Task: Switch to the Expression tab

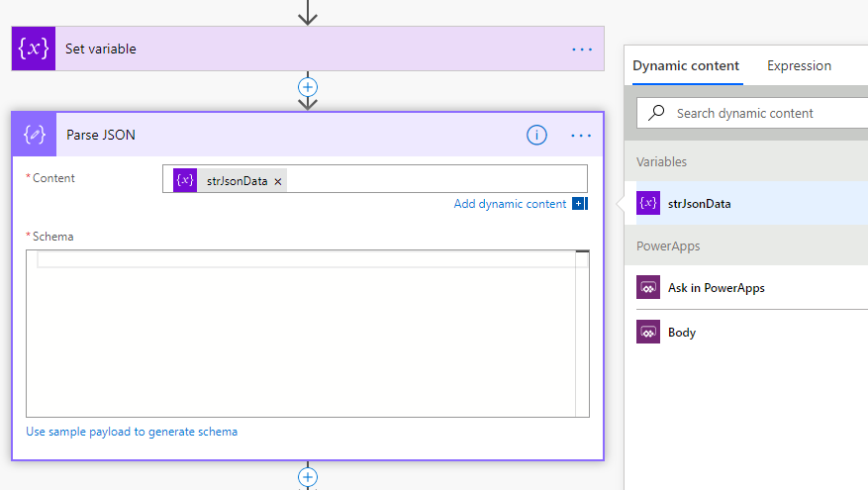Action: tap(799, 66)
